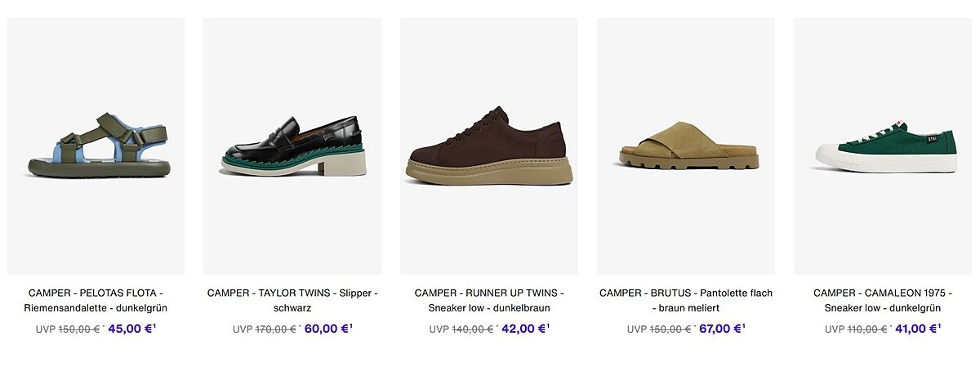Image resolution: width=980 pixels, height=376 pixels.
Task: Click the 41,00 € sale price
Action: pos(919,329)
